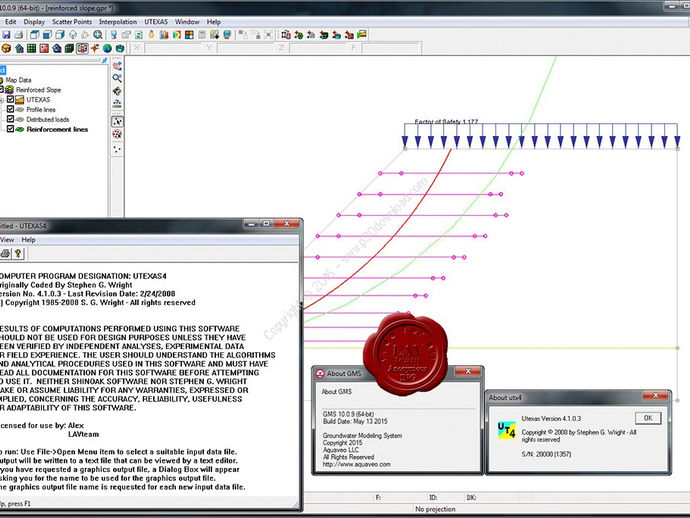Close the About GMS dialog

(x=468, y=372)
